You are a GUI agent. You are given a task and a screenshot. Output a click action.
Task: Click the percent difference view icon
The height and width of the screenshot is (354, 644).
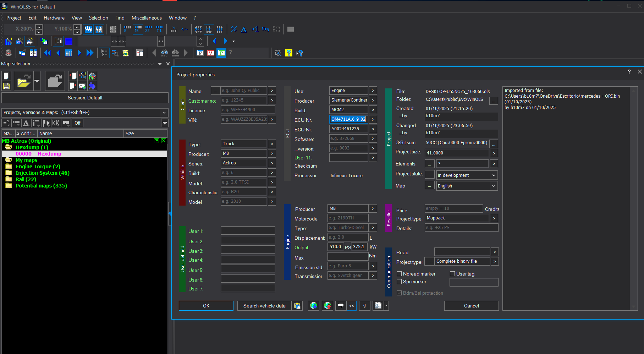pyautogui.click(x=234, y=29)
